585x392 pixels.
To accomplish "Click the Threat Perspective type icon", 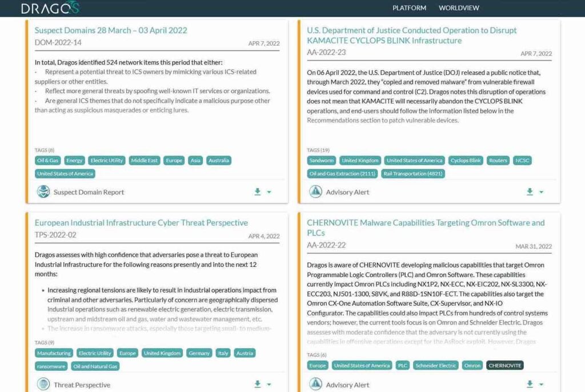I will click(x=43, y=384).
